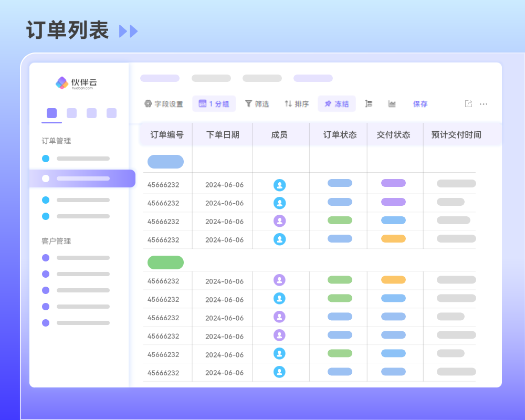This screenshot has height=420, width=525.
Task: Collapse the blue group header row
Action: (x=165, y=161)
